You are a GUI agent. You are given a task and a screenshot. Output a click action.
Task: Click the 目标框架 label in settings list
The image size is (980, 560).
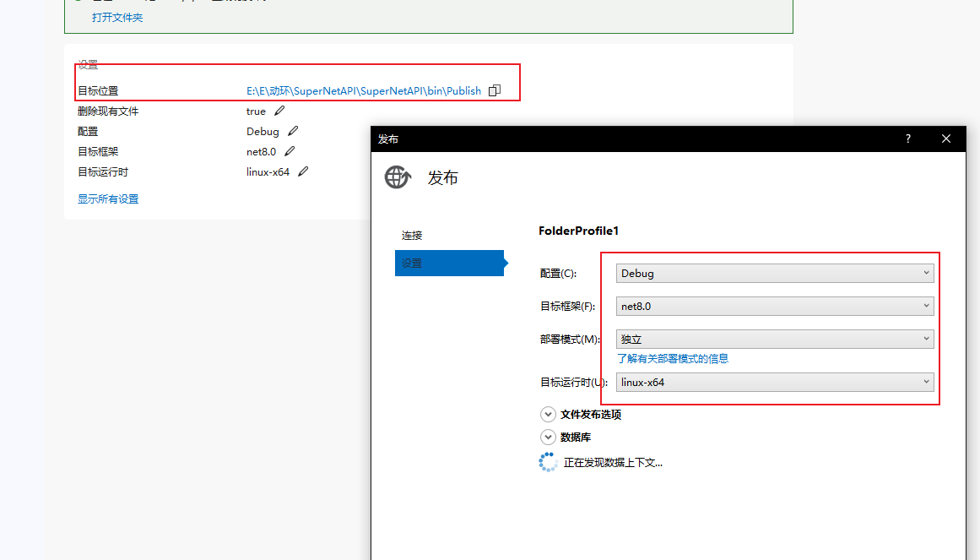click(x=98, y=152)
